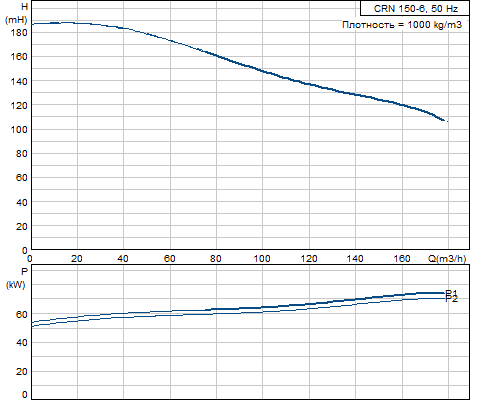The image size is (500, 400).
Task: Click the P2 curve start at zero flow
Action: (x=32, y=326)
